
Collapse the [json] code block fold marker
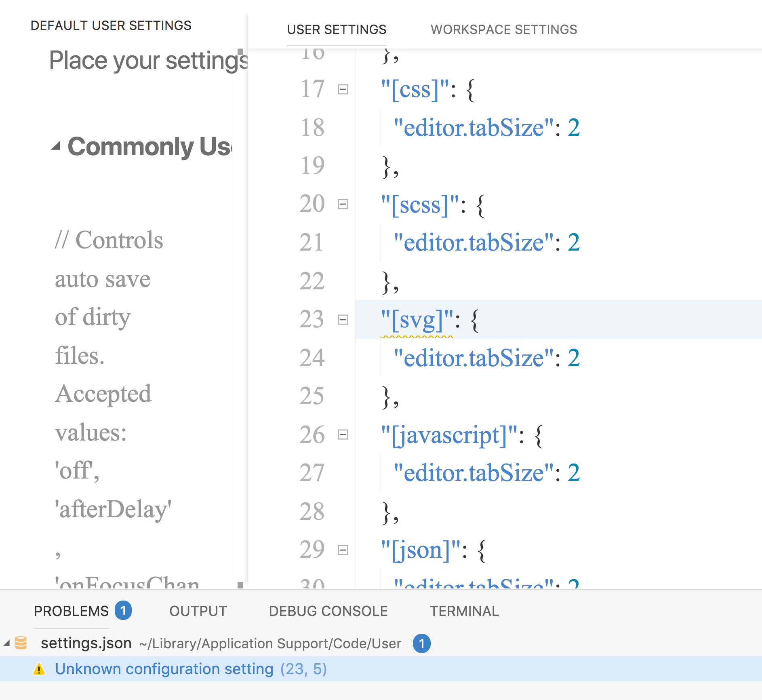tap(343, 550)
